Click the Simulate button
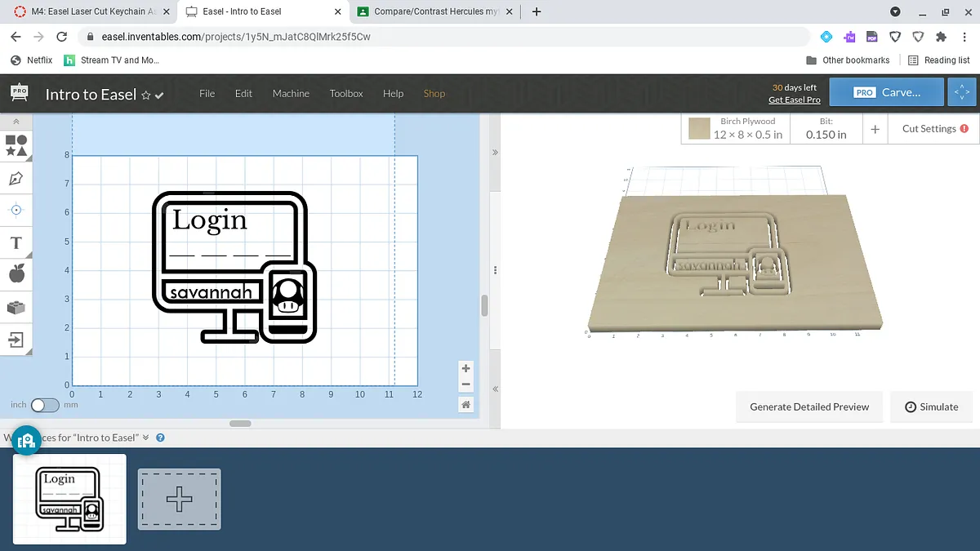 [x=931, y=407]
